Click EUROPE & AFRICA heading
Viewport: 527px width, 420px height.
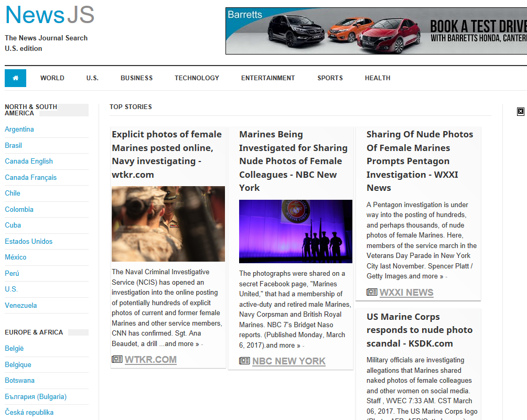click(34, 332)
